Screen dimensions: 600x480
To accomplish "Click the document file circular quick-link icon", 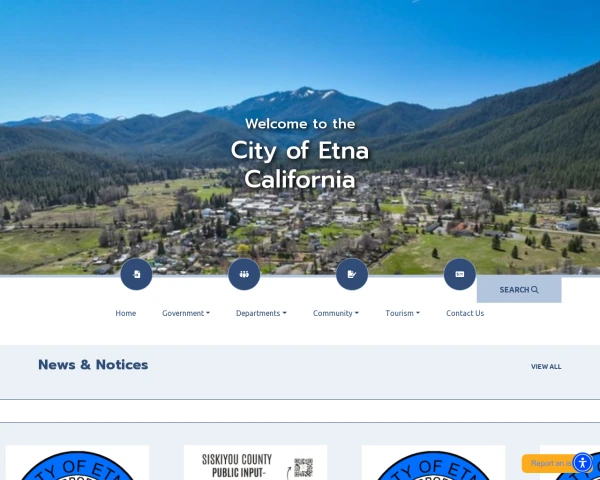I will (x=136, y=274).
